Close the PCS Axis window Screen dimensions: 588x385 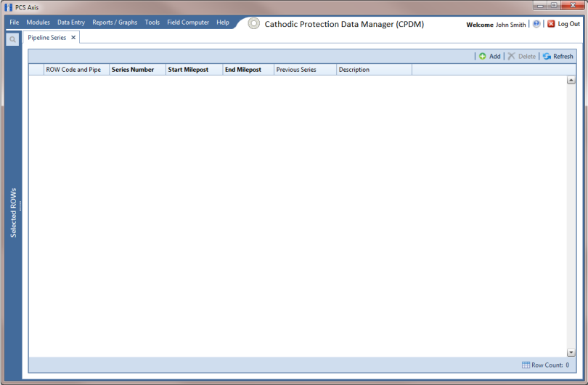click(573, 5)
